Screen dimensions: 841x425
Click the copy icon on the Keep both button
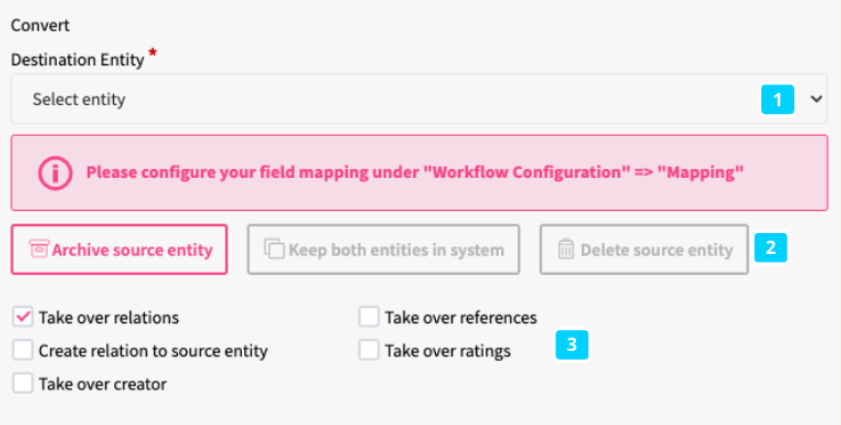tap(274, 250)
